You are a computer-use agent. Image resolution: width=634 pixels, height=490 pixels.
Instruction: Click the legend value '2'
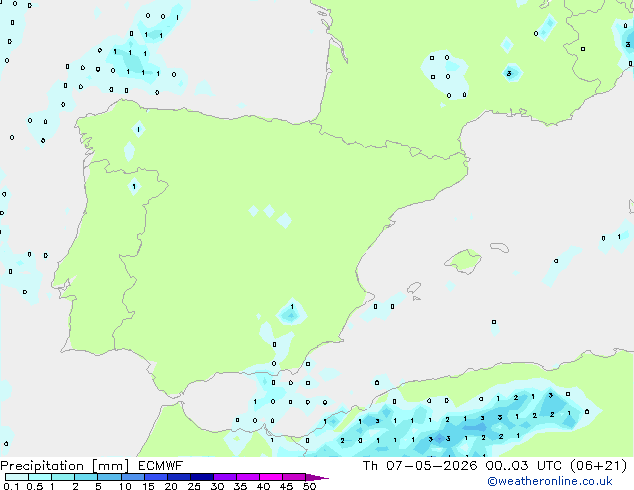75,486
